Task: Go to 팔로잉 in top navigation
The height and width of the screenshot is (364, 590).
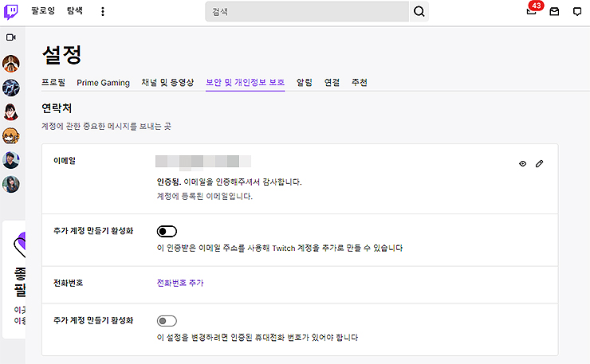Action: pos(43,10)
